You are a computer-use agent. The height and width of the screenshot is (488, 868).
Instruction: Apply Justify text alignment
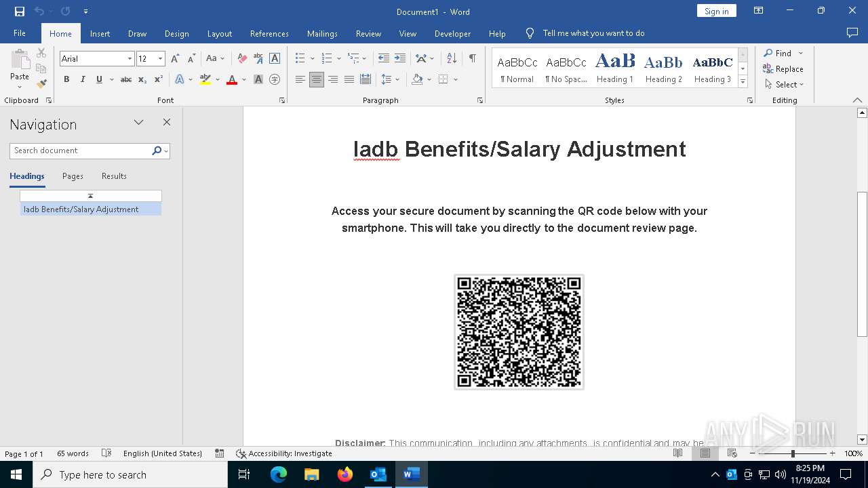(349, 79)
